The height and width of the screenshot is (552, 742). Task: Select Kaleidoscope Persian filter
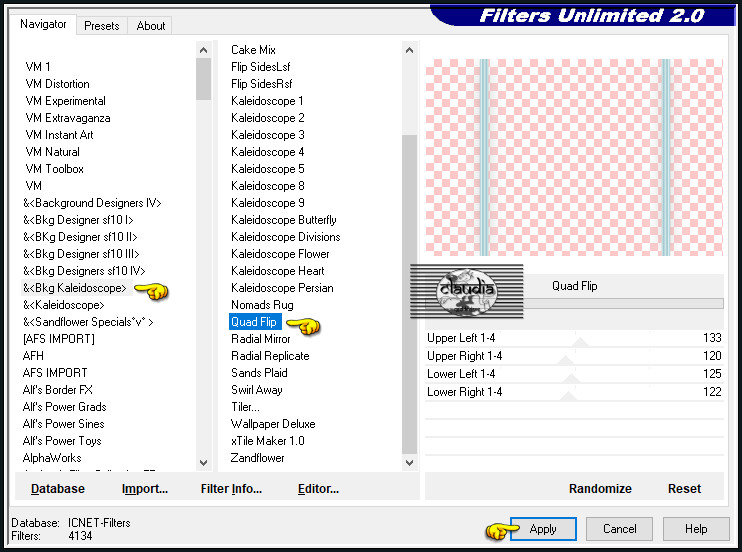282,288
